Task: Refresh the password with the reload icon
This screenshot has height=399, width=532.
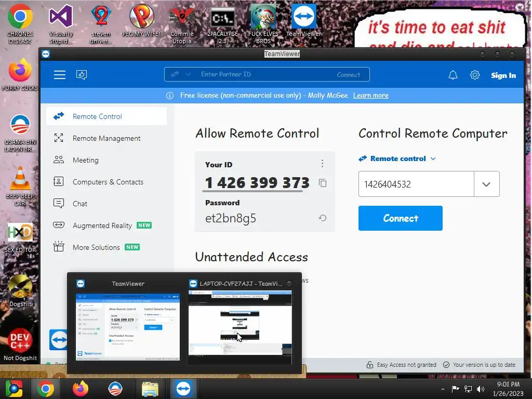Action: [x=323, y=218]
